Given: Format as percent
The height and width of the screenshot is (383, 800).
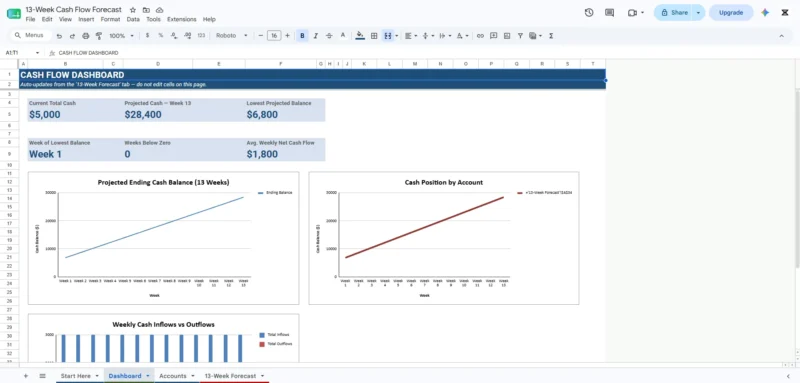Looking at the screenshot, I should pyautogui.click(x=161, y=36).
